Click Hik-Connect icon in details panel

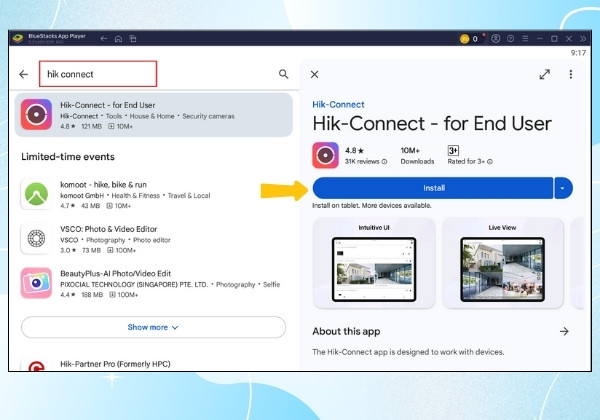[x=325, y=155]
